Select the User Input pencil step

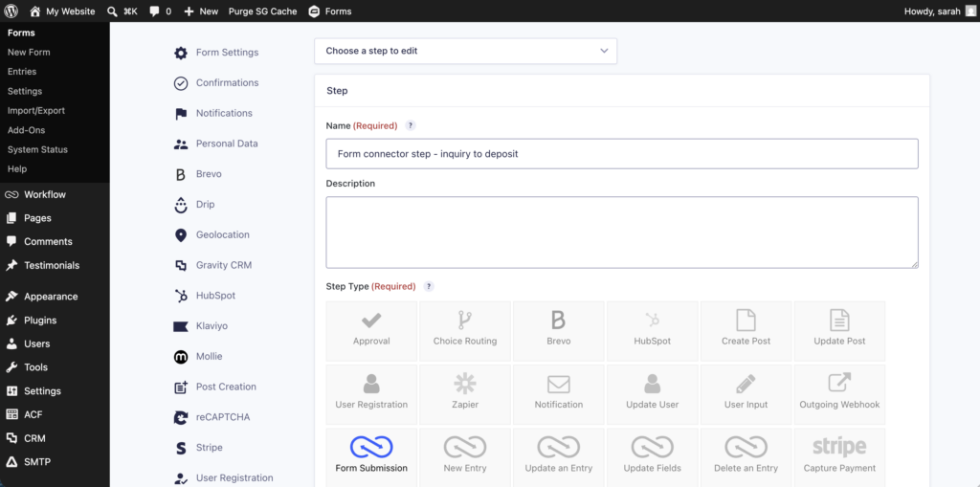(746, 394)
